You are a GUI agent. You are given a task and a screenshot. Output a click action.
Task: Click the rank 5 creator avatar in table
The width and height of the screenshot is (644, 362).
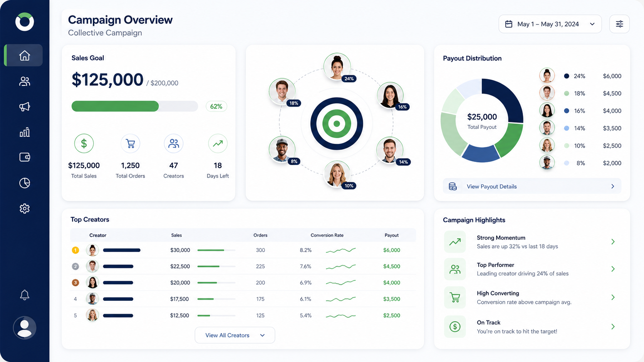click(92, 315)
